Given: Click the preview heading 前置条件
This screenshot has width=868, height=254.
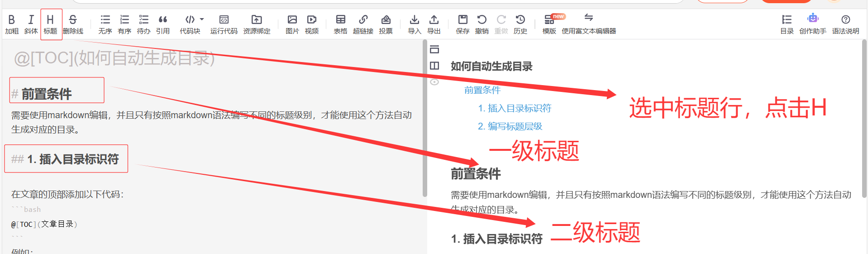Looking at the screenshot, I should click(x=476, y=174).
